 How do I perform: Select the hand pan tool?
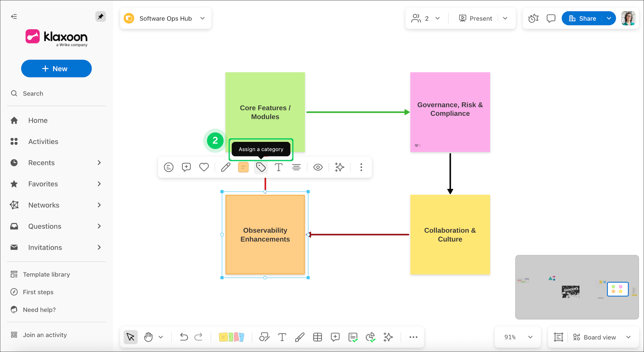click(x=148, y=337)
